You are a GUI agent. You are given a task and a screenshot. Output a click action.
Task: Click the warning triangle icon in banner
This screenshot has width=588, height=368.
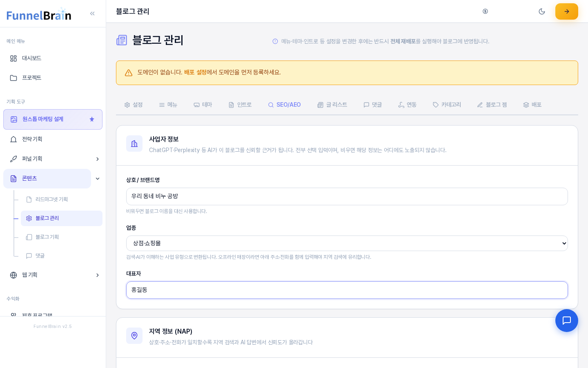[129, 73]
